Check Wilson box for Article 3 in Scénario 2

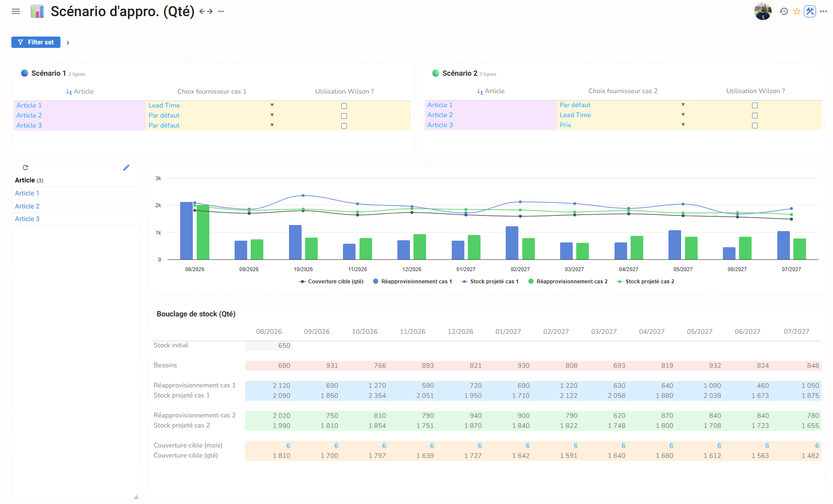pos(755,125)
